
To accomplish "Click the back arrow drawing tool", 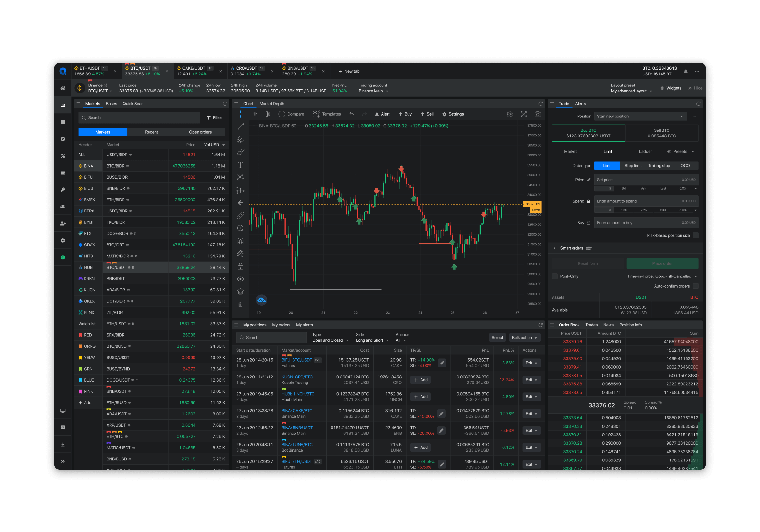I will click(241, 203).
